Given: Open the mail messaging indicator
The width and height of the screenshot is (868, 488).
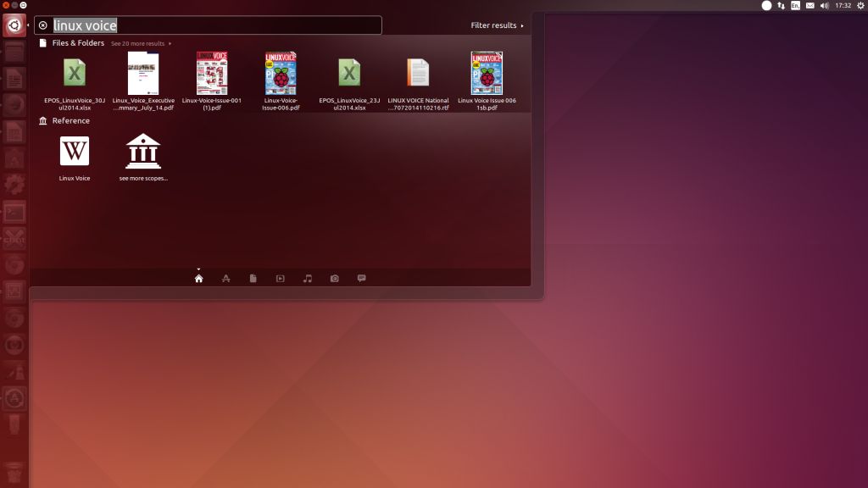Looking at the screenshot, I should (810, 6).
